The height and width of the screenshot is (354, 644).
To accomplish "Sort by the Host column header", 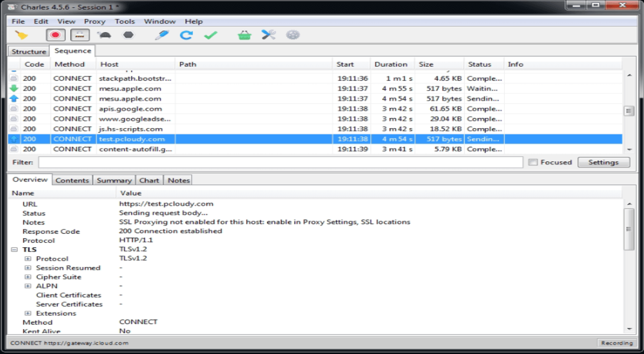I will (136, 64).
